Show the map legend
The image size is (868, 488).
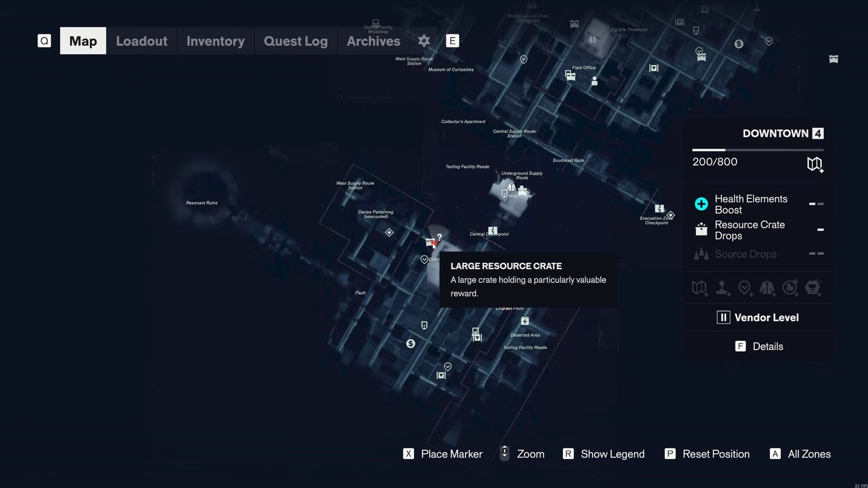[x=603, y=454]
